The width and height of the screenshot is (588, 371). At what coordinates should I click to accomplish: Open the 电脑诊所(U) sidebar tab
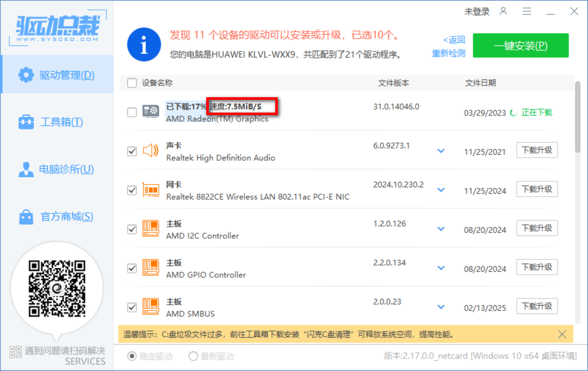(x=58, y=169)
